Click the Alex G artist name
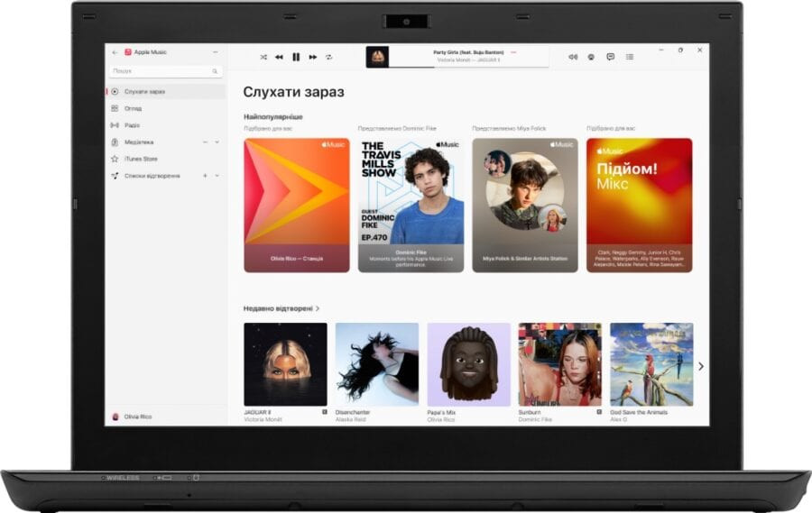Image resolution: width=812 pixels, height=513 pixels. point(618,419)
